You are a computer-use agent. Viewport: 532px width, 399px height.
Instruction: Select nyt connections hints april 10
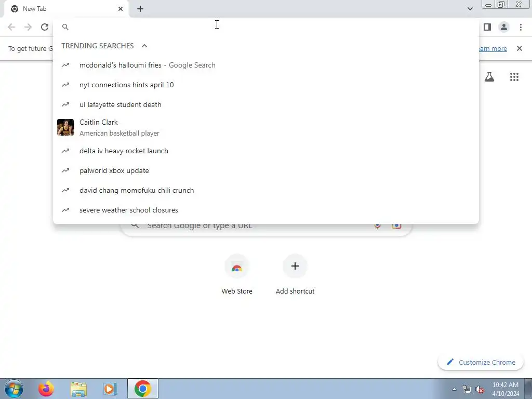tap(266, 85)
